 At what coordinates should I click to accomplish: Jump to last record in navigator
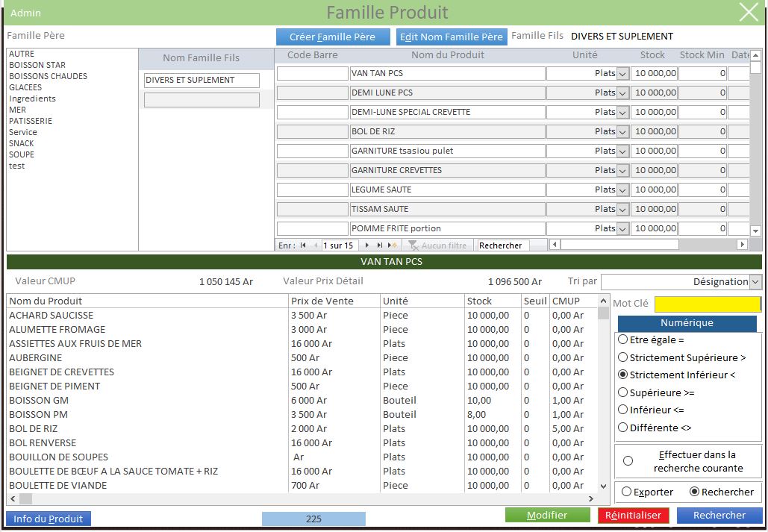pos(379,245)
